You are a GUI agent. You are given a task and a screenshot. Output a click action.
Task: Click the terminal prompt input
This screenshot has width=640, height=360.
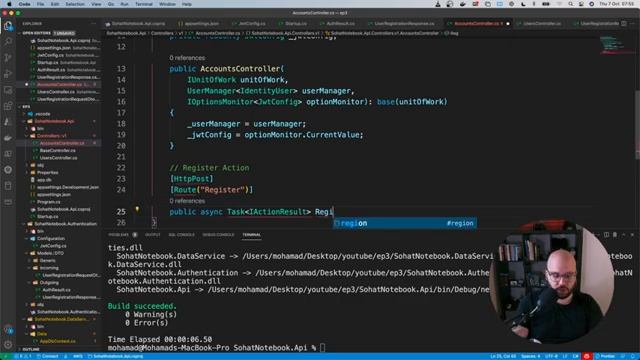322,348
